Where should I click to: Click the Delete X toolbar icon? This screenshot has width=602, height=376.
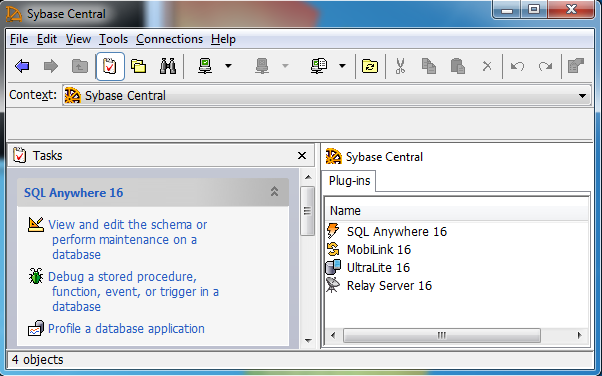tap(487, 66)
